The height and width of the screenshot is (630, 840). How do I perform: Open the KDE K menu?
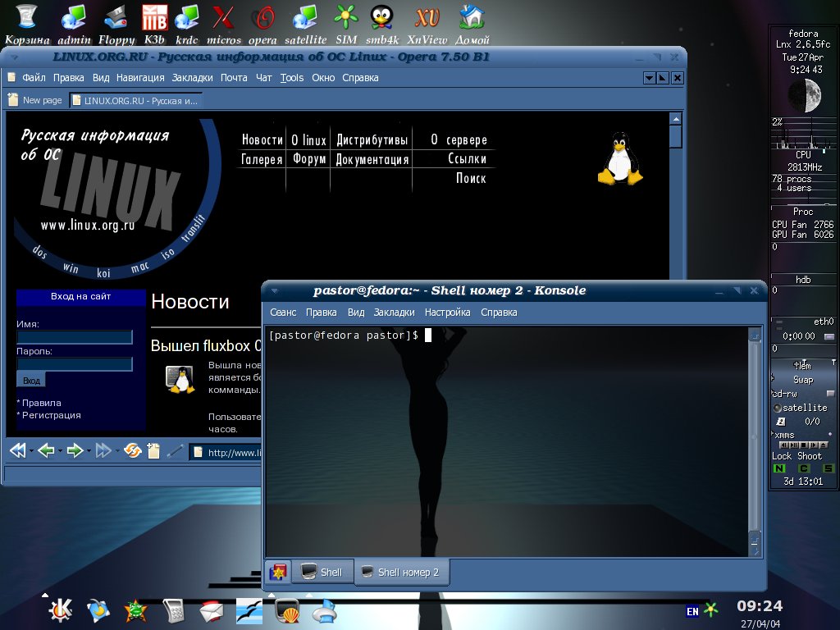pyautogui.click(x=60, y=609)
